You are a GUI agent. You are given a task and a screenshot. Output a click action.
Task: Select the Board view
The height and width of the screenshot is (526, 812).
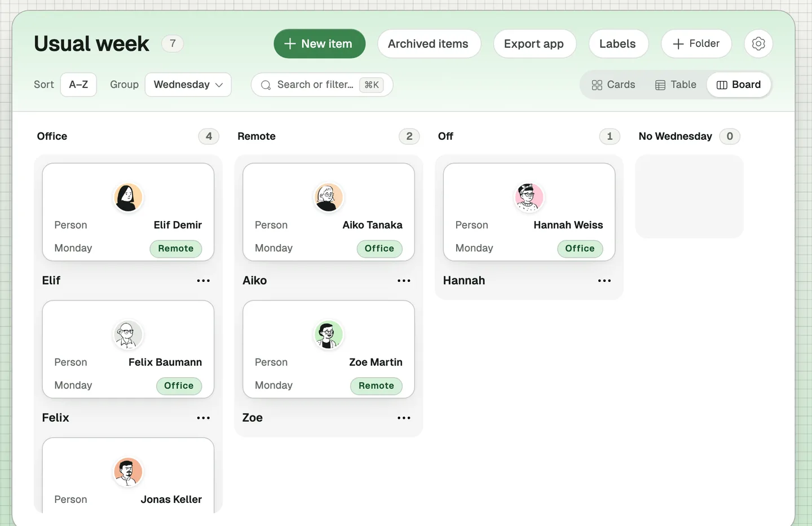coord(739,85)
